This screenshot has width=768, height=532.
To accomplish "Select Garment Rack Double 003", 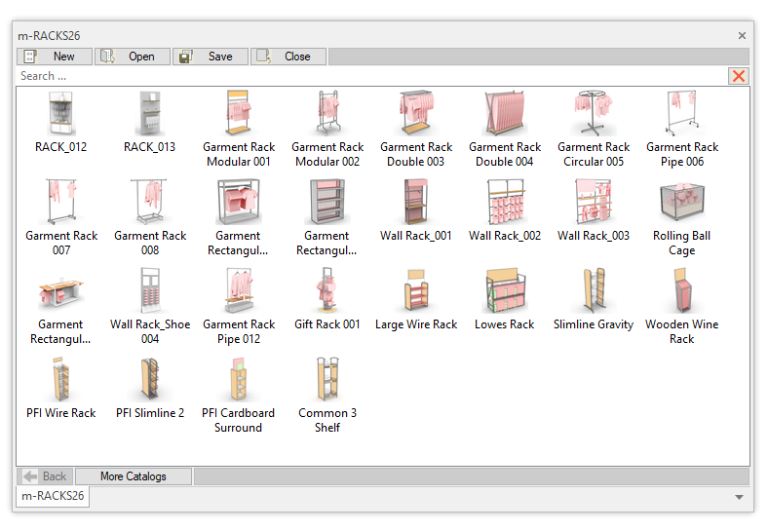I will click(x=416, y=115).
